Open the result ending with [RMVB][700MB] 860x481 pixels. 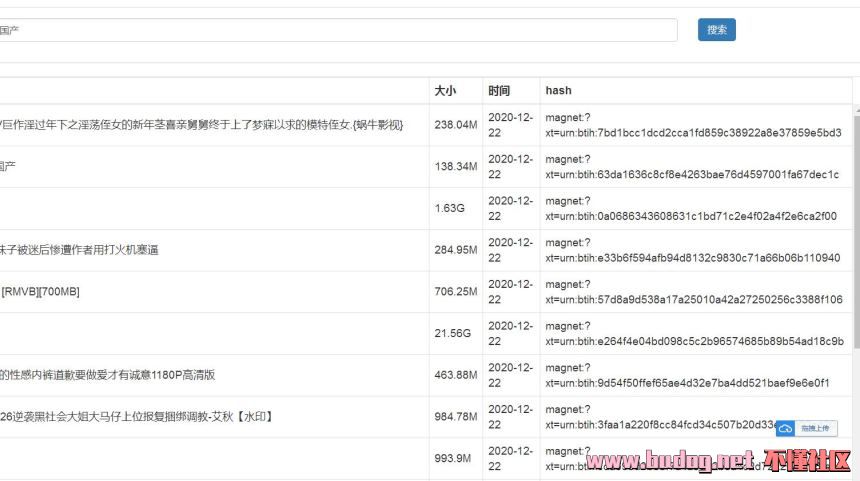point(40,292)
